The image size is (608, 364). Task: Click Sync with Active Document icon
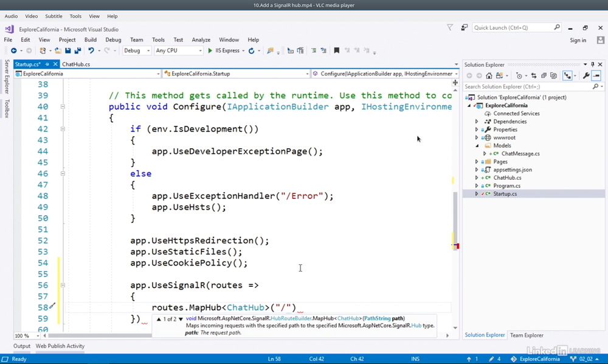click(534, 75)
